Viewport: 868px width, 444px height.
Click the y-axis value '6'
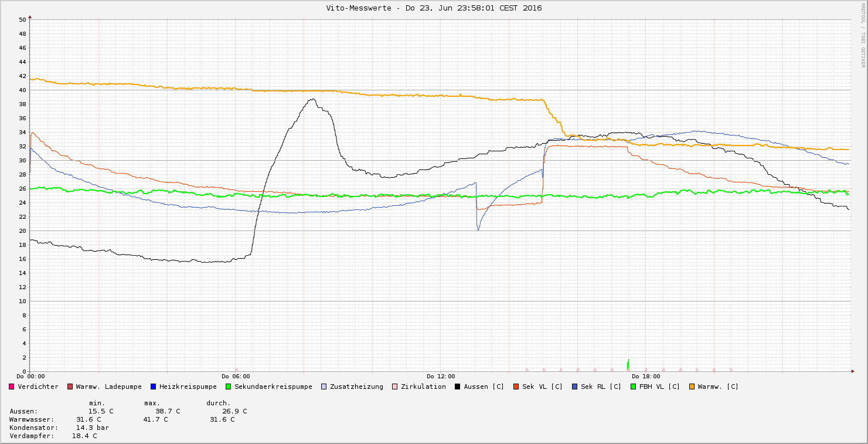coord(24,330)
